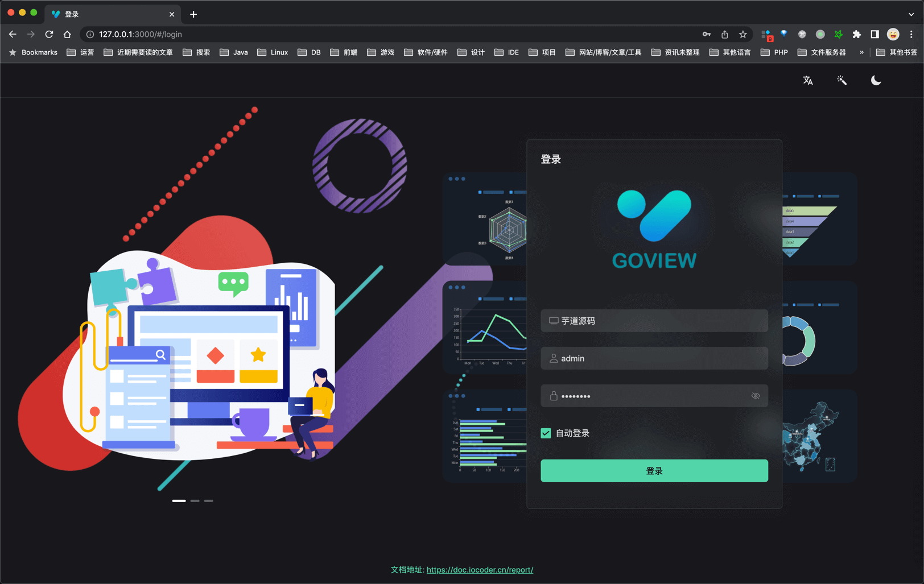The image size is (924, 584).
Task: Open the 运营 bookmark folder
Action: [80, 52]
